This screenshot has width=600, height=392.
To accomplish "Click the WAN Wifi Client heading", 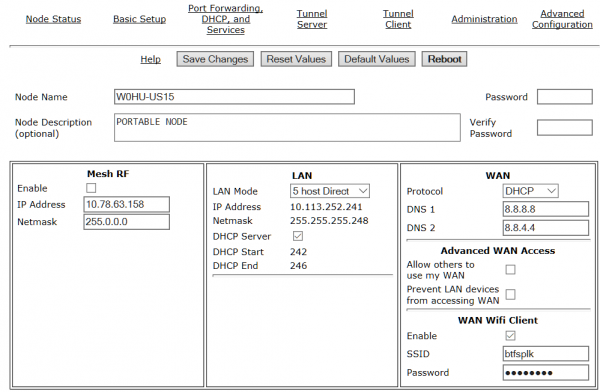I will point(498,320).
